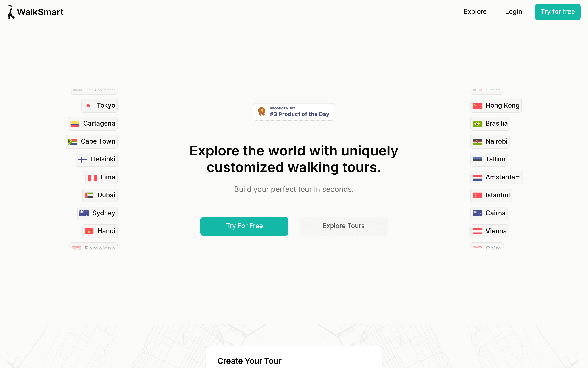Select the Tokyo city chip
Image resolution: width=588 pixels, height=368 pixels.
click(x=99, y=106)
